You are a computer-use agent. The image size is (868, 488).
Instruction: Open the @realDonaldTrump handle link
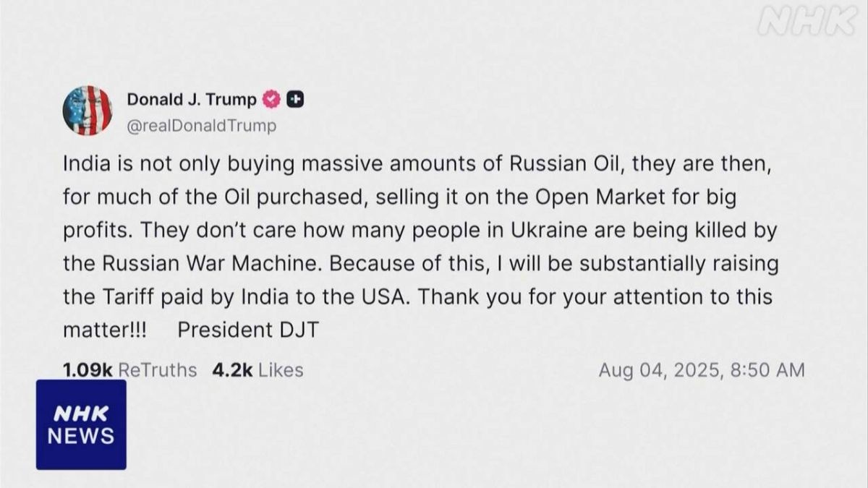pyautogui.click(x=202, y=126)
